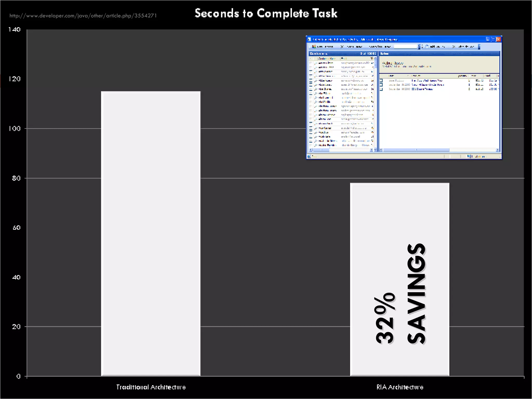Click the RIA Architecture bar
Image resolution: width=532 pixels, height=399 pixels.
(x=400, y=280)
